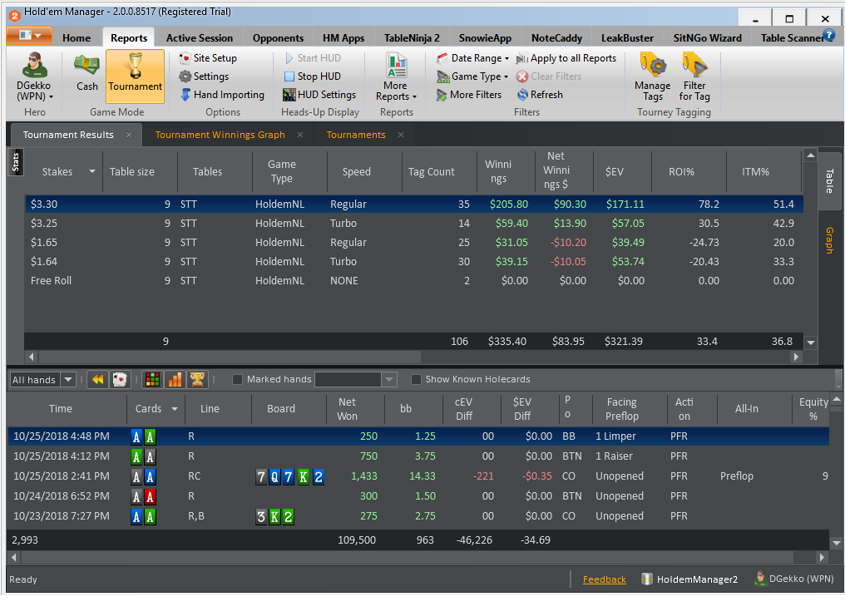This screenshot has width=845, height=616.
Task: Click Apply to all Reports
Action: pos(566,58)
